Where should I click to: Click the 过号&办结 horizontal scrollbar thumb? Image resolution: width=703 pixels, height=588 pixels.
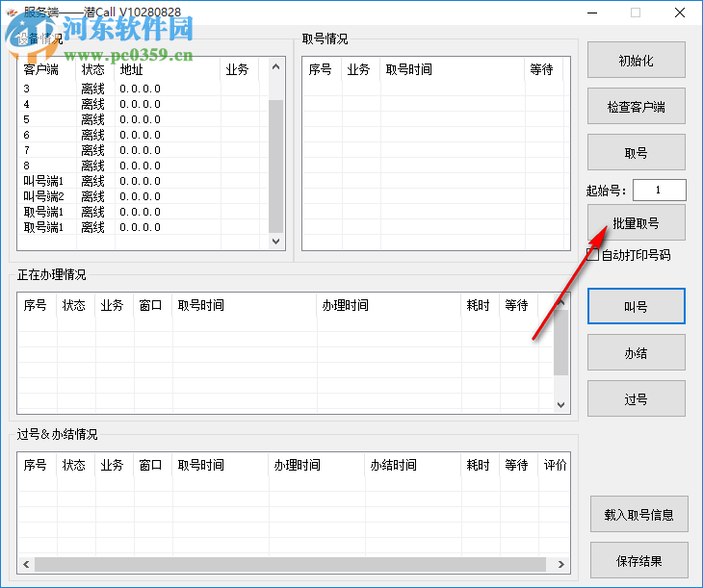(290, 564)
